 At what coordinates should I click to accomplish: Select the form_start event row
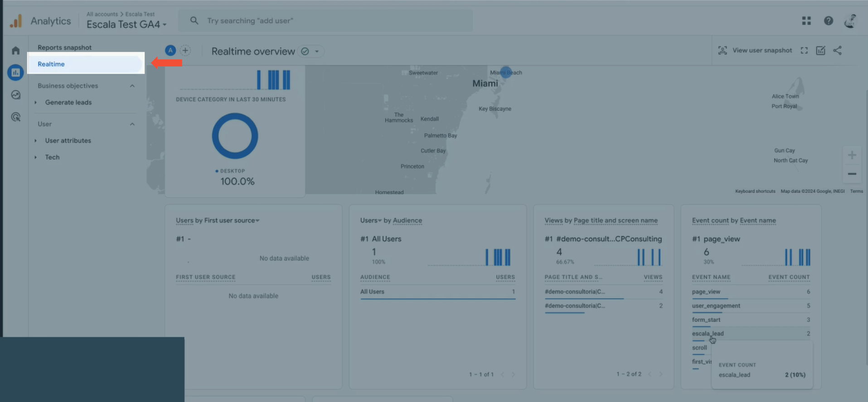751,320
